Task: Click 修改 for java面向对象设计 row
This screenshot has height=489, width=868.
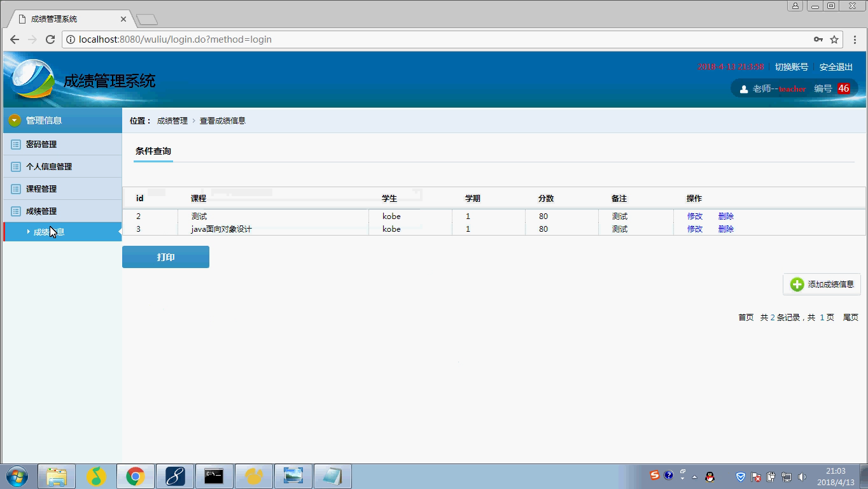Action: point(695,229)
